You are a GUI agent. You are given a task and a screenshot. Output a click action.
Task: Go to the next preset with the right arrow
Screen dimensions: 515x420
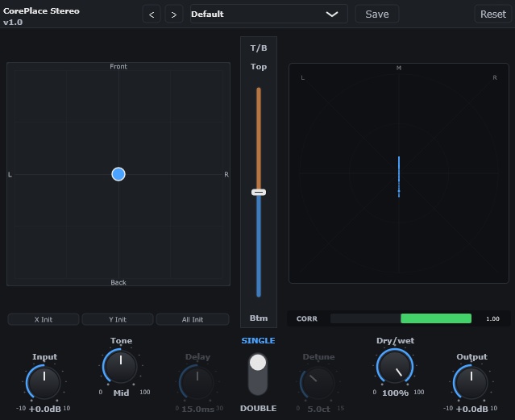tap(174, 15)
